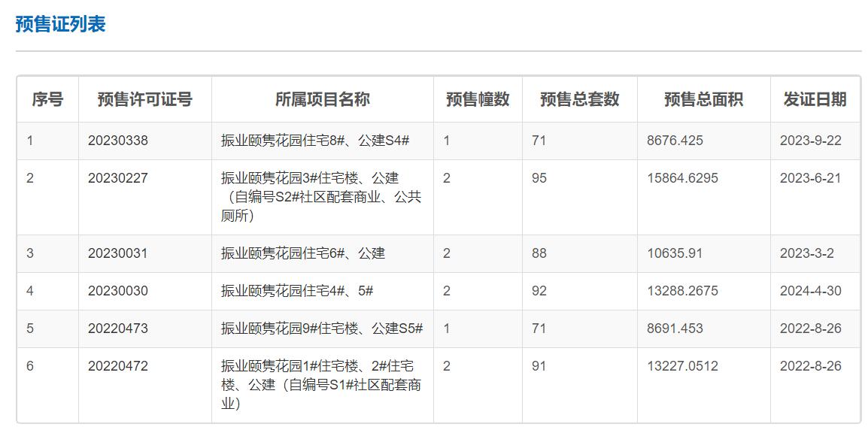868x430 pixels.
Task: Click building count in permit 20230338 row
Action: [447, 141]
